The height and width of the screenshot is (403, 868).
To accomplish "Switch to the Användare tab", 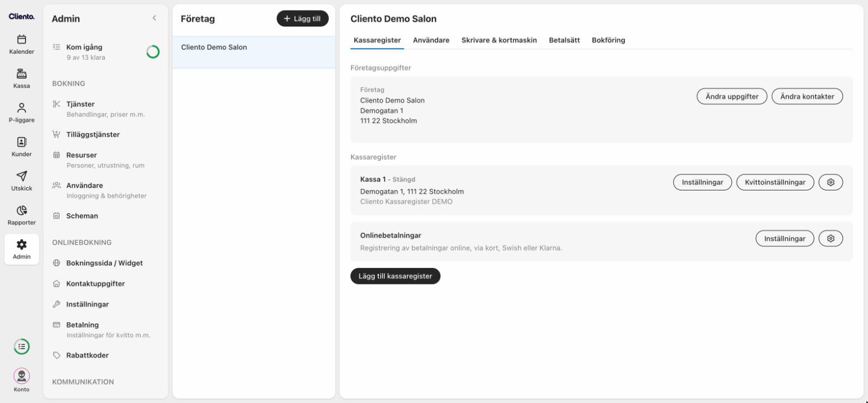I will [431, 40].
